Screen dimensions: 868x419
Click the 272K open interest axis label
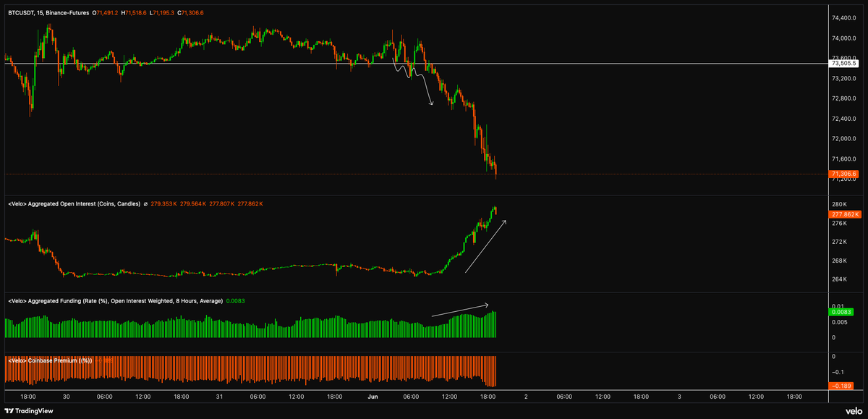839,242
